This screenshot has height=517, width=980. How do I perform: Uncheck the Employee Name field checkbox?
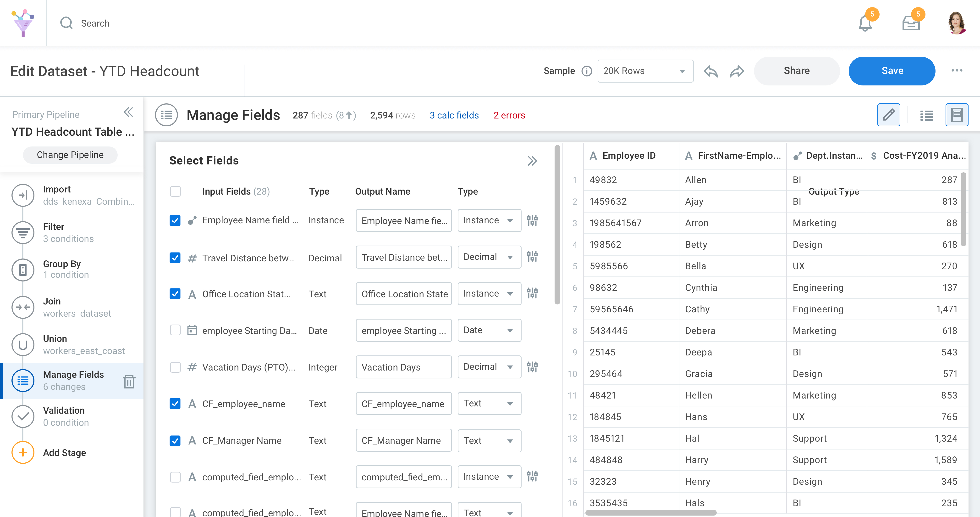(175, 220)
